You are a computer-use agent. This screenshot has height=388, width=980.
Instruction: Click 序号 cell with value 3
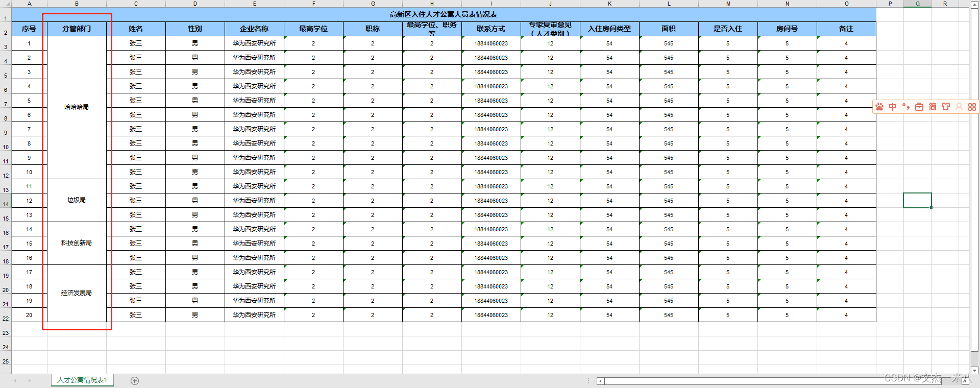tap(29, 72)
